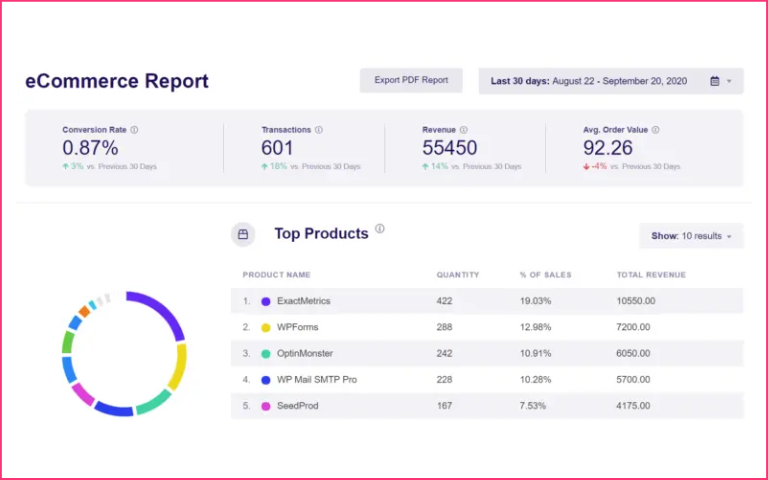
Task: Click the % OF SALES column header
Action: (x=546, y=275)
